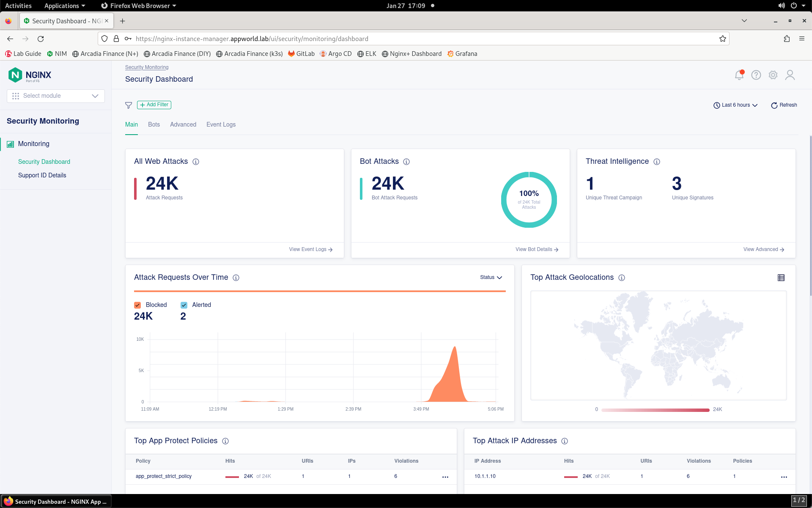Switch to the Main tab
812x508 pixels.
132,125
